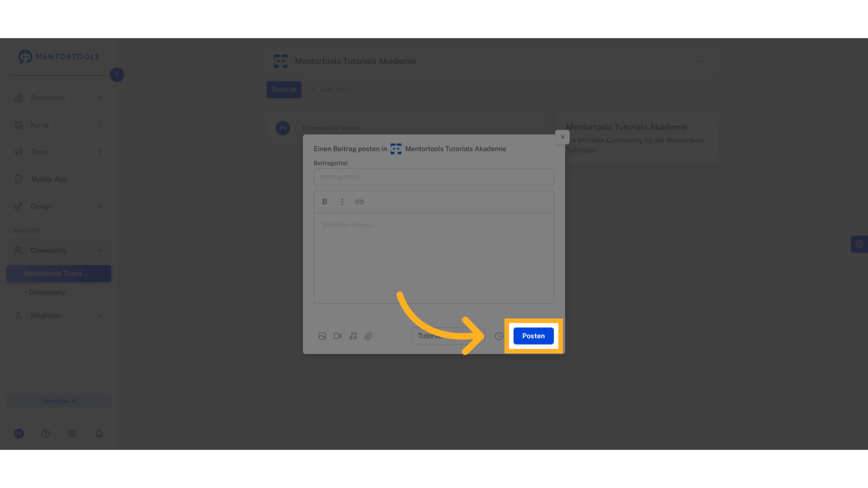This screenshot has width=868, height=488.
Task: Expand the Tools menu chevron
Action: coord(100,152)
